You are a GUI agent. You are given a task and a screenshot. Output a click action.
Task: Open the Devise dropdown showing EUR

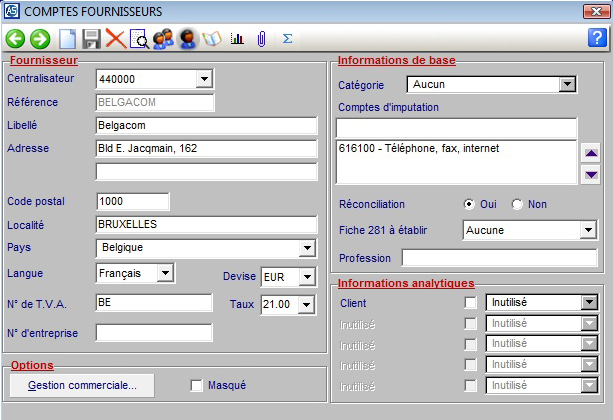[307, 277]
